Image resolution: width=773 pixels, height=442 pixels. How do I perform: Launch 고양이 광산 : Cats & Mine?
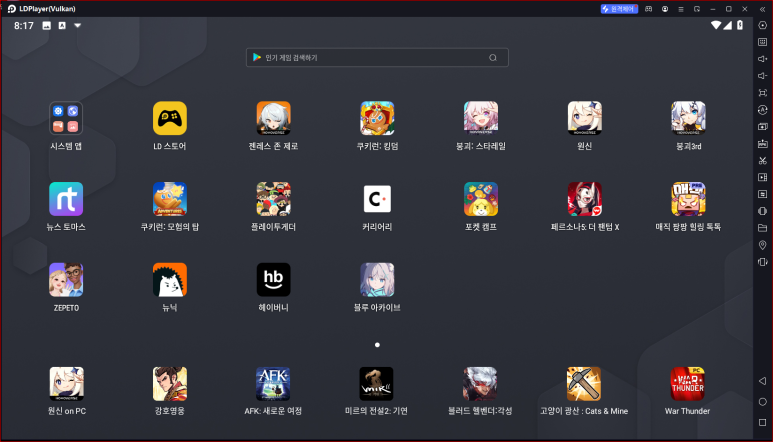tap(584, 384)
